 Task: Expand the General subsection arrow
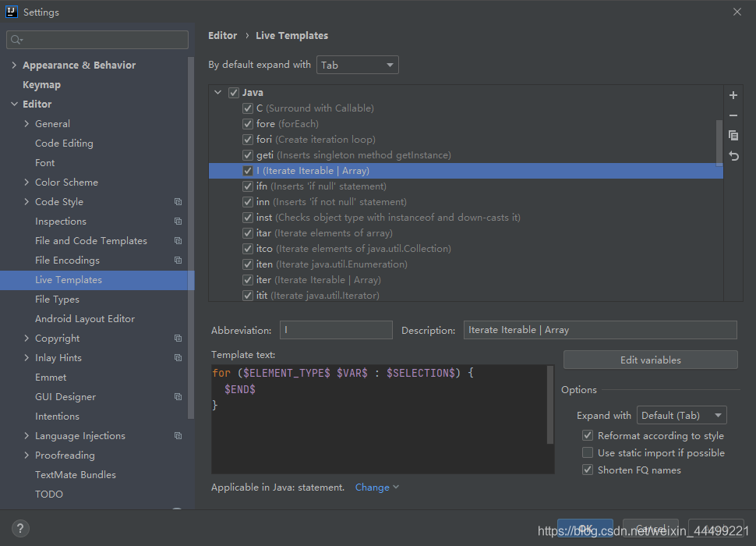click(26, 123)
